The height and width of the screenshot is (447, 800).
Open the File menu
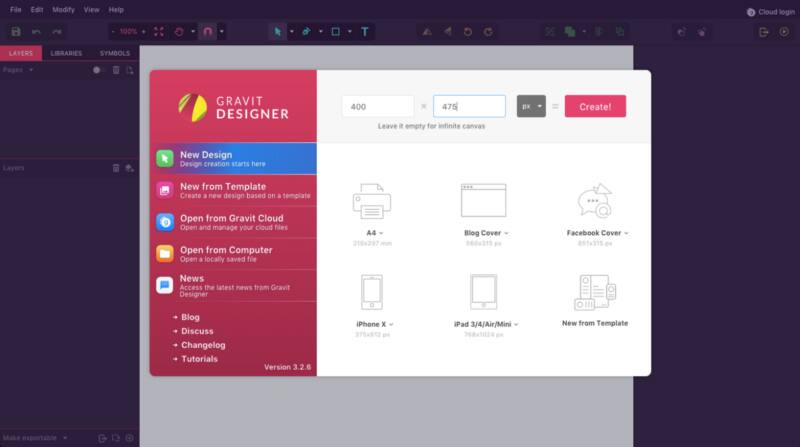(x=16, y=10)
